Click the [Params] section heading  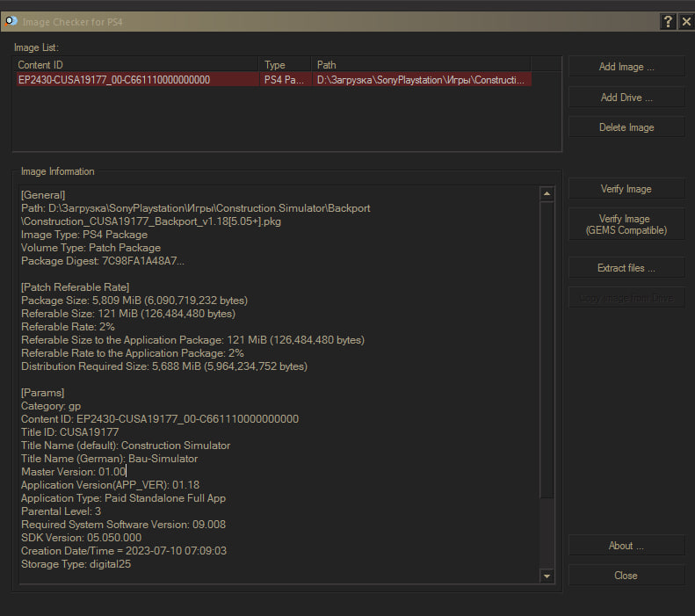click(42, 393)
